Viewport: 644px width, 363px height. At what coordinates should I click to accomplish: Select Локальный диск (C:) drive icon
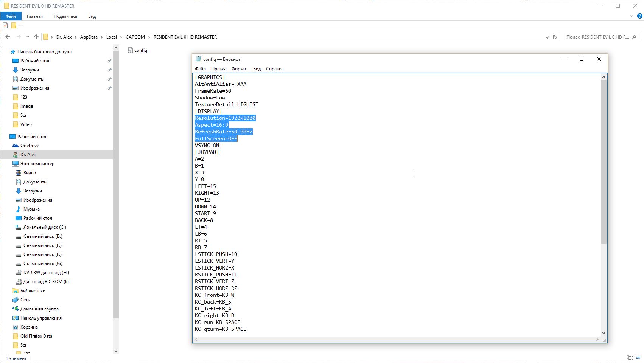point(19,227)
